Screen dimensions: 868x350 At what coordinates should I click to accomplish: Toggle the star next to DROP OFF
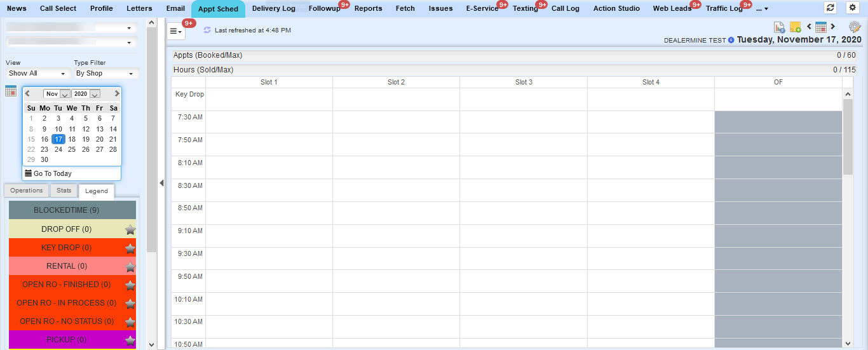130,229
